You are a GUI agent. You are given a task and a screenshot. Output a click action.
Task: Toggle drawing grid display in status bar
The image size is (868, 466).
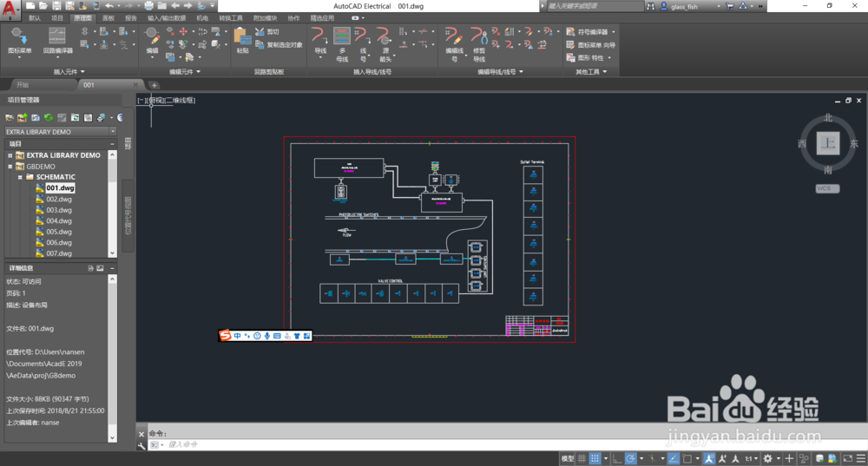pyautogui.click(x=582, y=458)
